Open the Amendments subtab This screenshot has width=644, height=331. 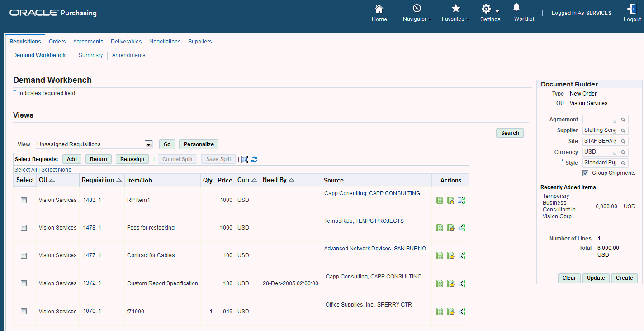[129, 55]
